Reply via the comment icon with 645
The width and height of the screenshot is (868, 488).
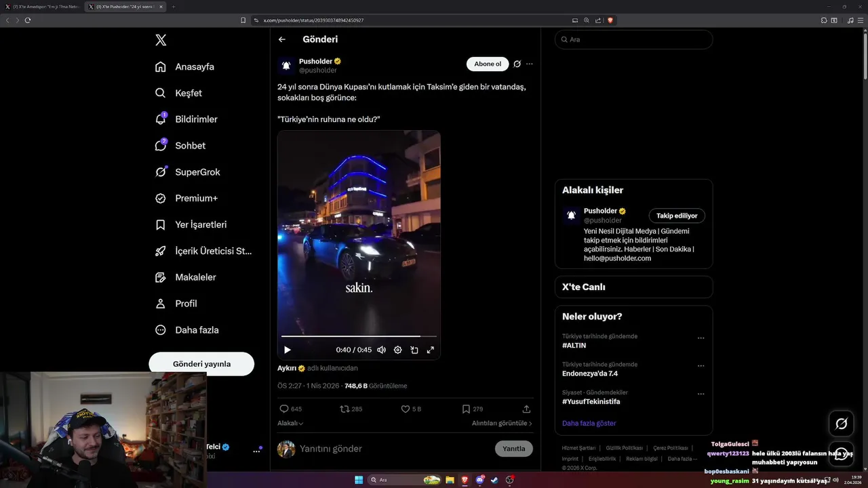pos(291,409)
